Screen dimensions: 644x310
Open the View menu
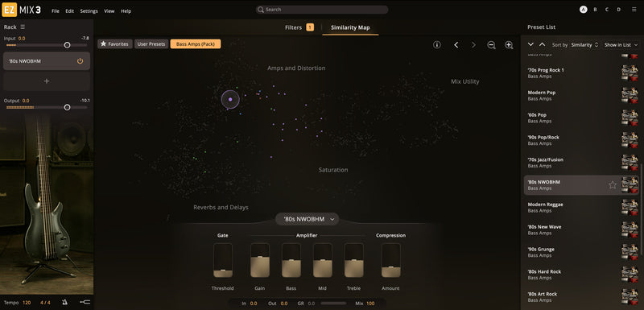pyautogui.click(x=109, y=11)
